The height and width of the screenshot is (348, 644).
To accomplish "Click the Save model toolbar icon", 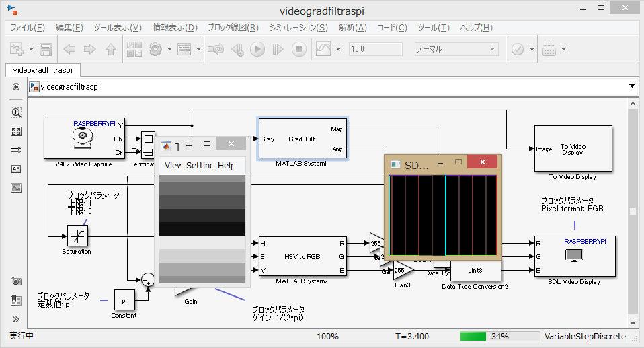I will click(x=46, y=49).
